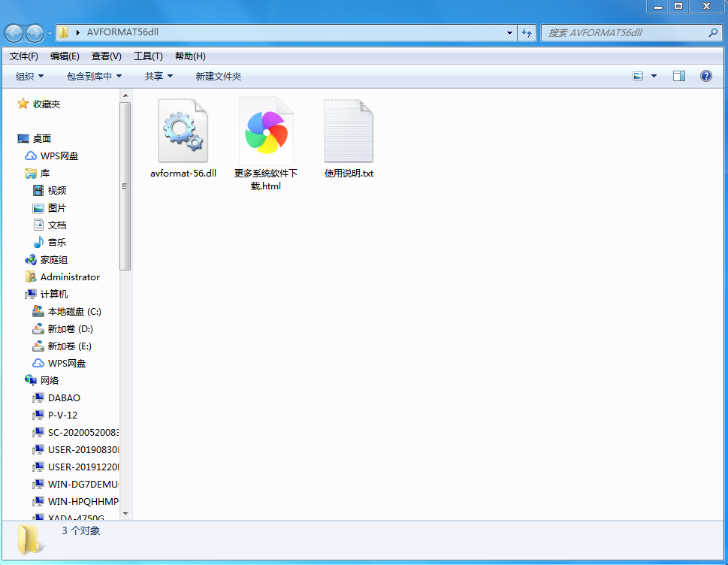Open the 编辑(E) menu
This screenshot has height=565, width=728.
pos(65,56)
